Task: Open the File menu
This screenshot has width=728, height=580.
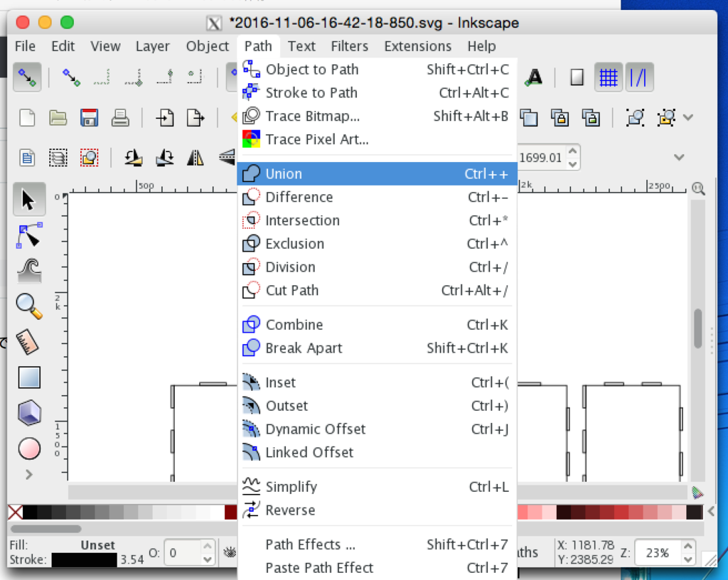Action: [x=25, y=46]
